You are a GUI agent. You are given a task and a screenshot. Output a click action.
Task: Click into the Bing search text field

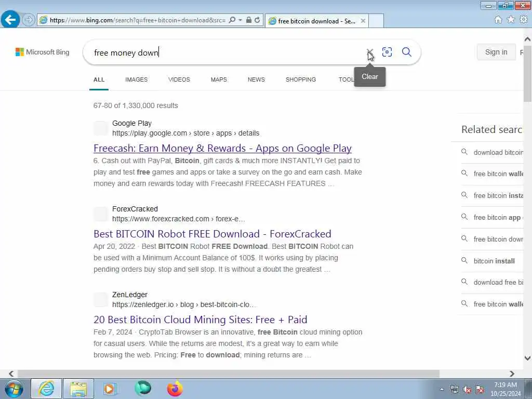pos(228,52)
